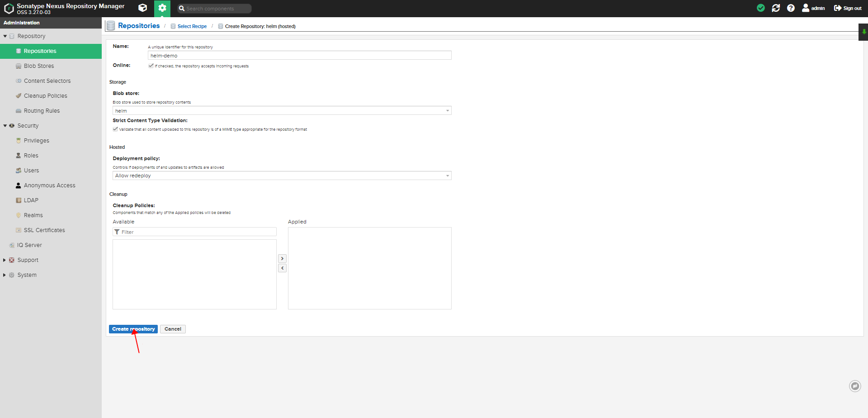The width and height of the screenshot is (868, 418).
Task: Collapse the Security tree section
Action: click(5, 126)
